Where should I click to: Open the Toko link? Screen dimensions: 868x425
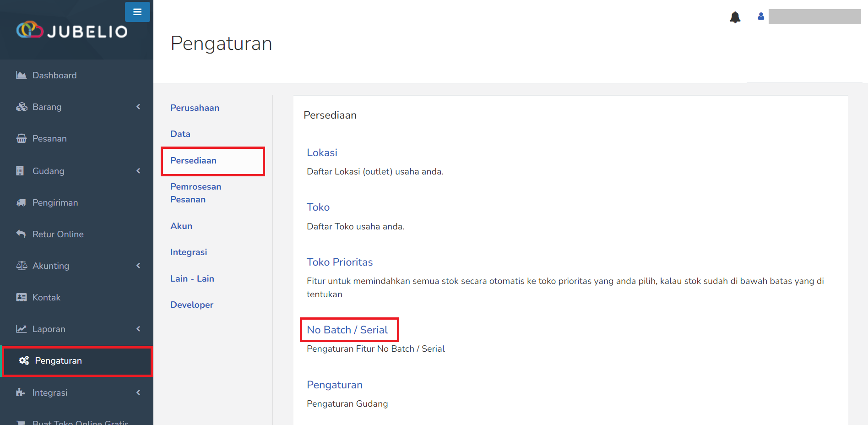pos(318,207)
